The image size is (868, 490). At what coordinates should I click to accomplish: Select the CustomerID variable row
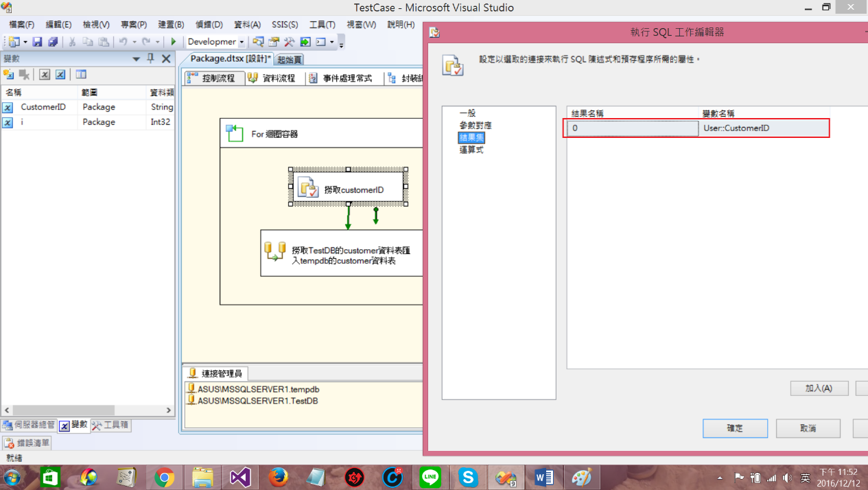(x=88, y=107)
